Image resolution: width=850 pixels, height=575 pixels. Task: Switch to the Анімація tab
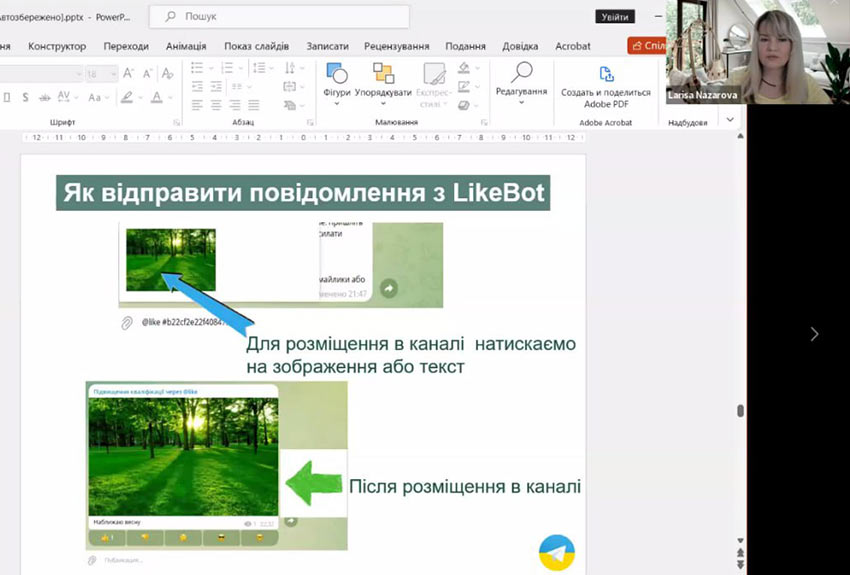[x=186, y=46]
